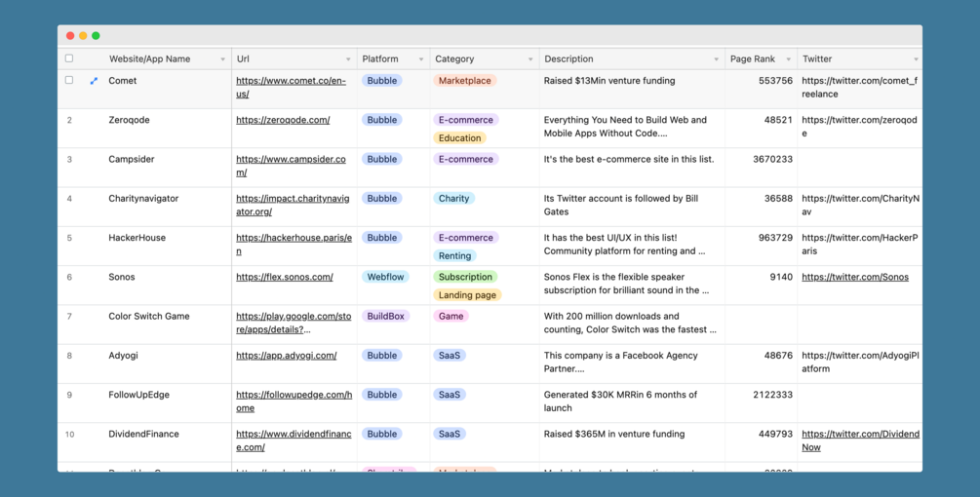Select the twitter.com/CharityNav cell
The height and width of the screenshot is (497, 980).
[x=861, y=206]
